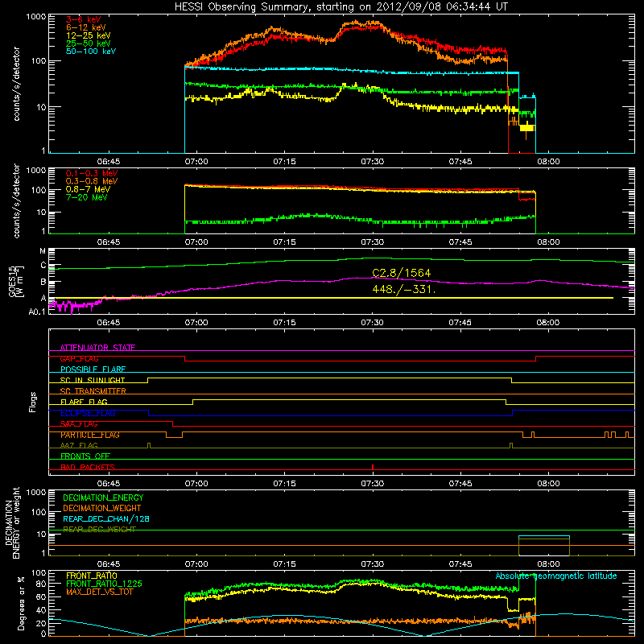Viewport: 644px width, 644px height.
Task: Click the ECLIPSE_FLAG label
Action: click(x=88, y=413)
